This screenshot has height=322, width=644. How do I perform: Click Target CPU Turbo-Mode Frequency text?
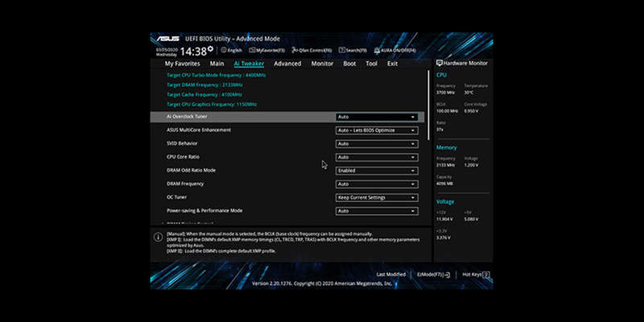point(217,75)
